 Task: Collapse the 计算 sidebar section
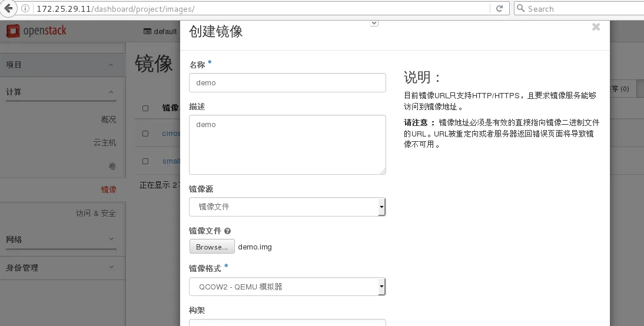[61, 92]
